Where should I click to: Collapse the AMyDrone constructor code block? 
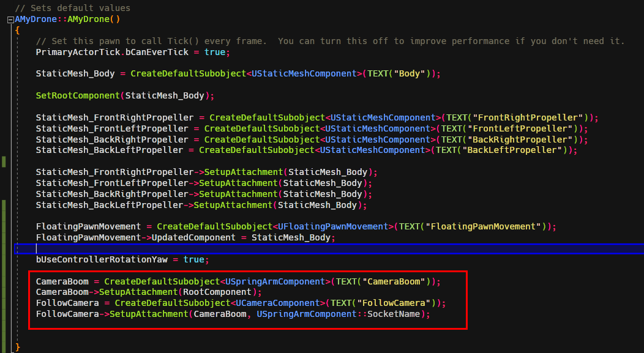pos(10,20)
